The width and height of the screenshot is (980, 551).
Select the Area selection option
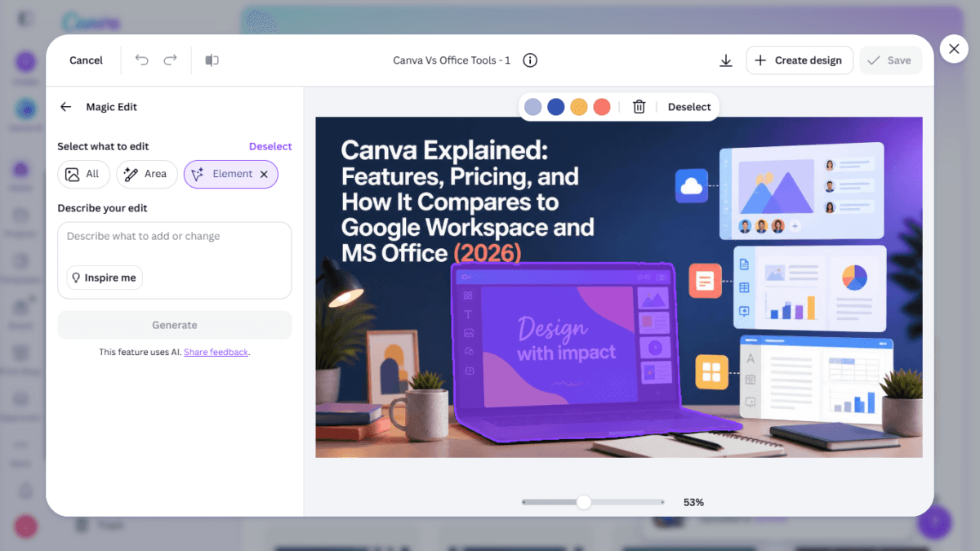pyautogui.click(x=147, y=174)
